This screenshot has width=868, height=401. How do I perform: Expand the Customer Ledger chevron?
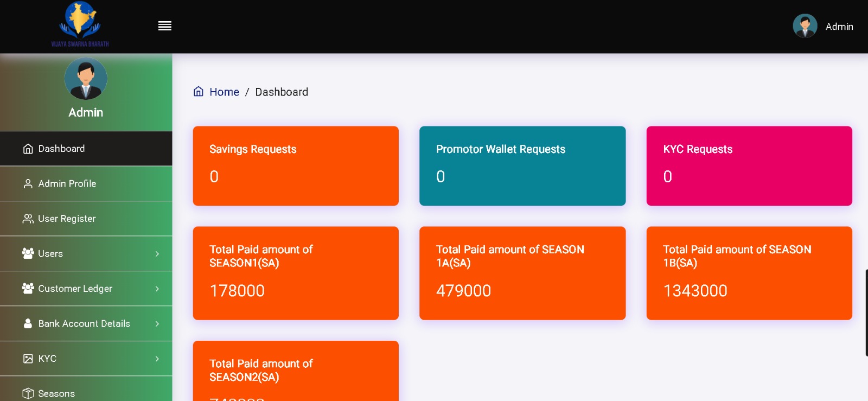click(157, 289)
